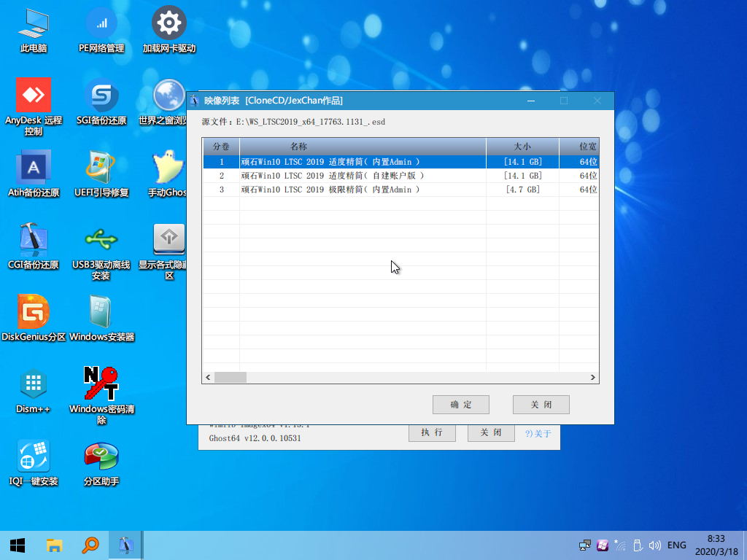Open the PE network management icon
This screenshot has width=747, height=560.
coord(101,25)
